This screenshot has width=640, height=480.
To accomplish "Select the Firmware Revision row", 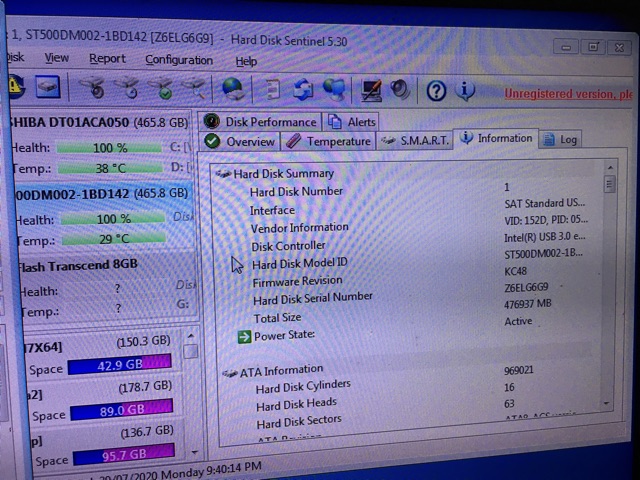I will (x=298, y=282).
